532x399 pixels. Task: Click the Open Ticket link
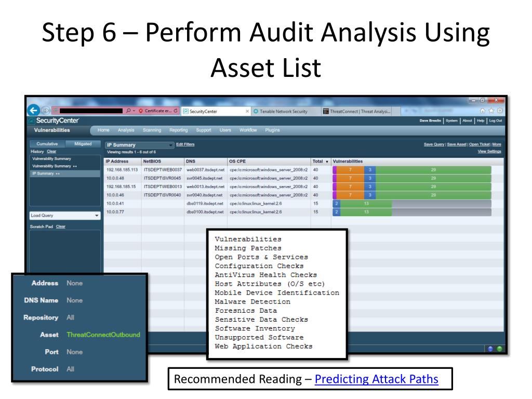[x=480, y=144]
